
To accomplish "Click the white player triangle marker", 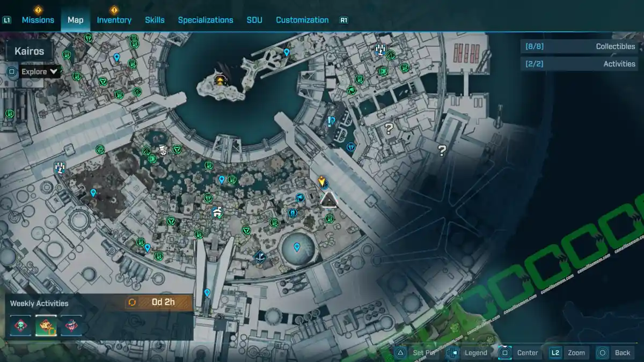I will pos(328,201).
